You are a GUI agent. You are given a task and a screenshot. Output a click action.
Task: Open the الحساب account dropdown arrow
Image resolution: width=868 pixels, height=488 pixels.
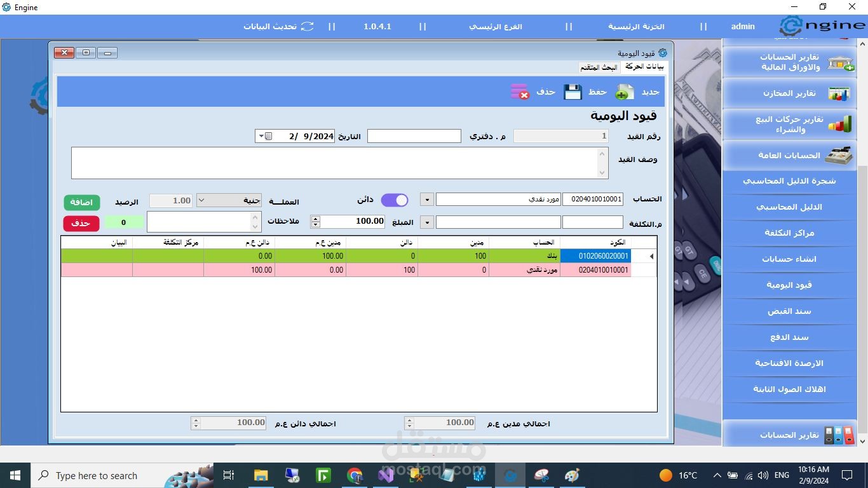point(427,200)
